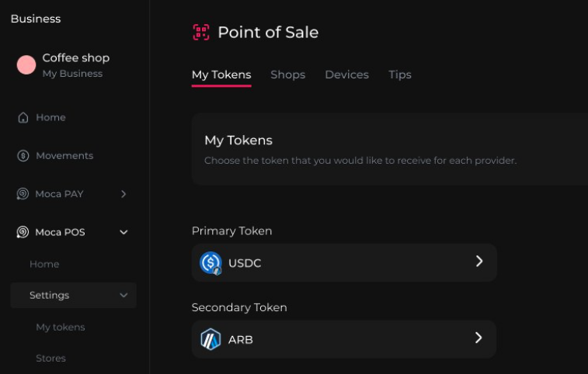The width and height of the screenshot is (588, 374).
Task: Click the Moca PAY icon
Action: tap(23, 194)
